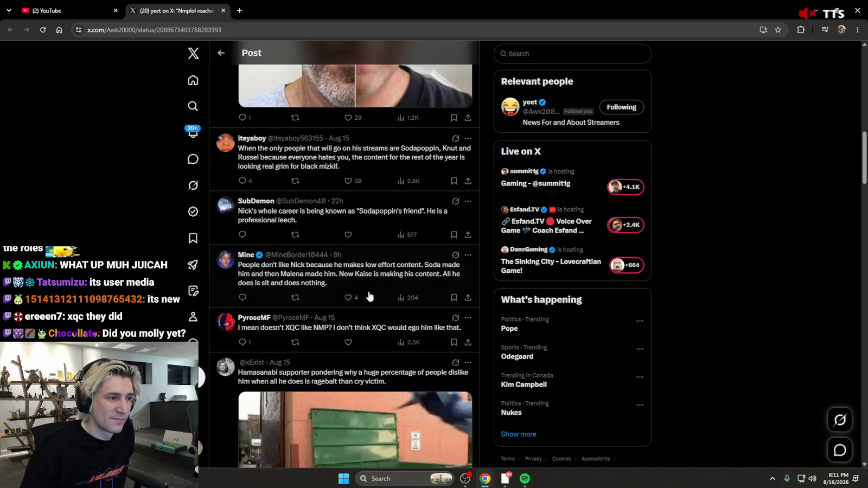This screenshot has height=488, width=868.
Task: Open Explore search icon in X sidebar
Action: (193, 106)
